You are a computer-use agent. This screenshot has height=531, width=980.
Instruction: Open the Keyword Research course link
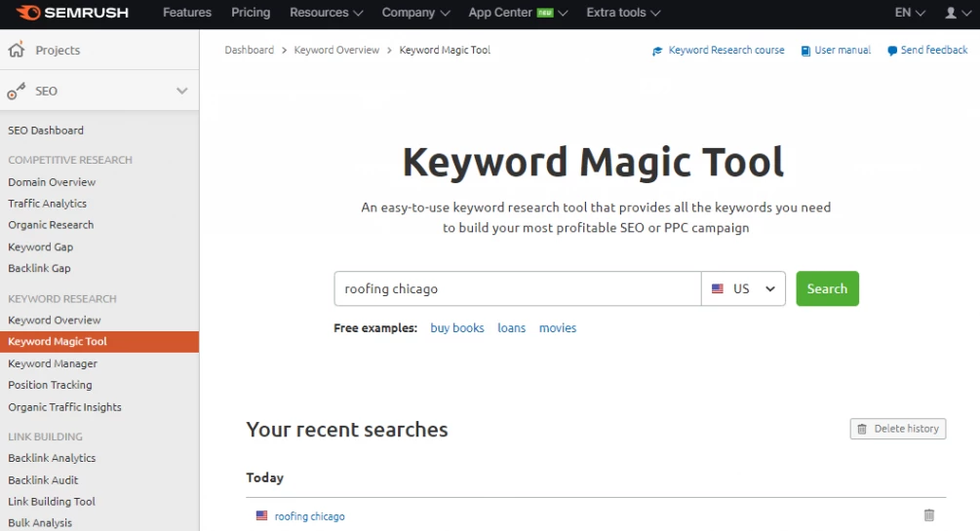pos(726,50)
